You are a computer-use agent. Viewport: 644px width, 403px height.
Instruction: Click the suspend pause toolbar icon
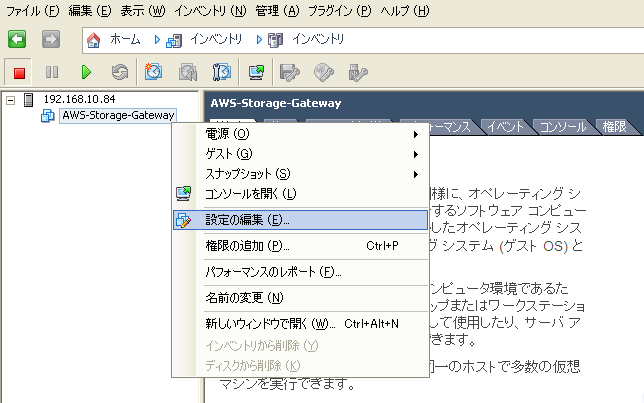(52, 73)
